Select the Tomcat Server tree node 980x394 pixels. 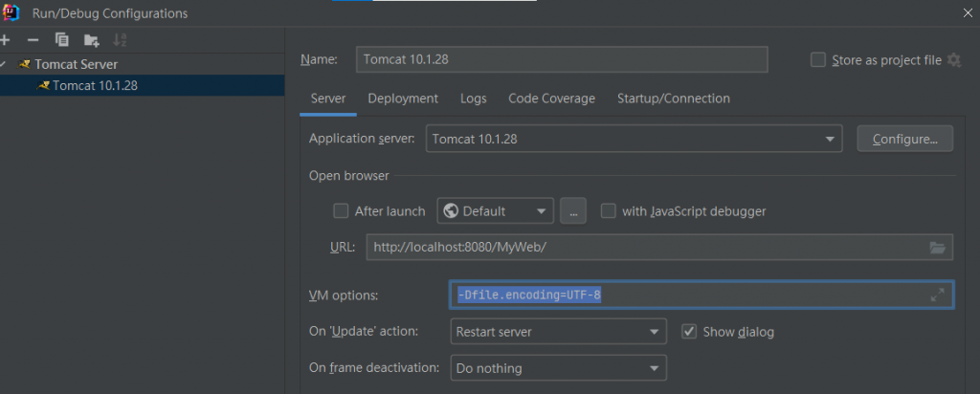77,64
